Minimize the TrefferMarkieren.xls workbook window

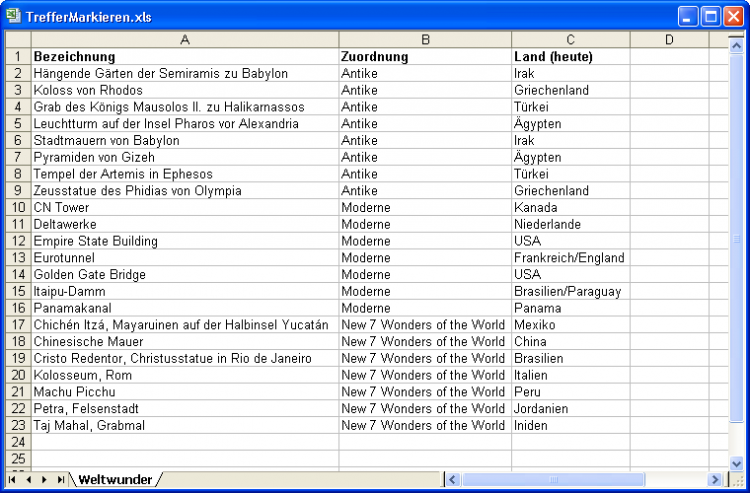pyautogui.click(x=688, y=16)
